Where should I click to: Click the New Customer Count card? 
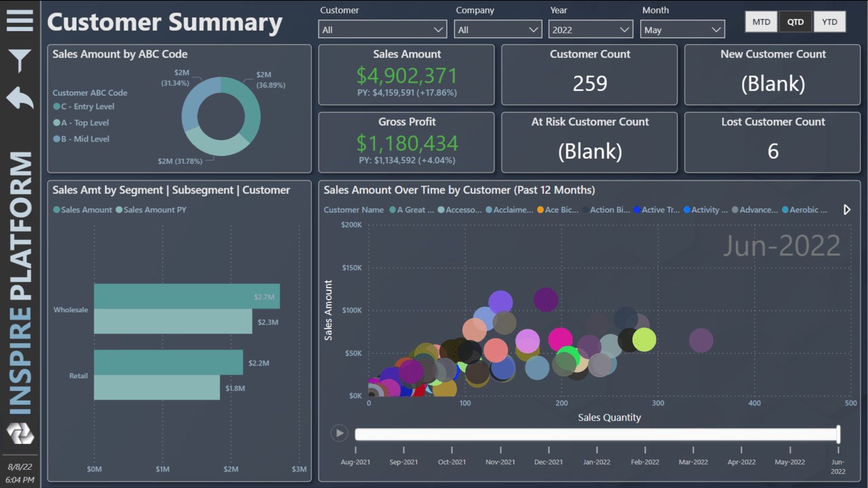(x=772, y=75)
